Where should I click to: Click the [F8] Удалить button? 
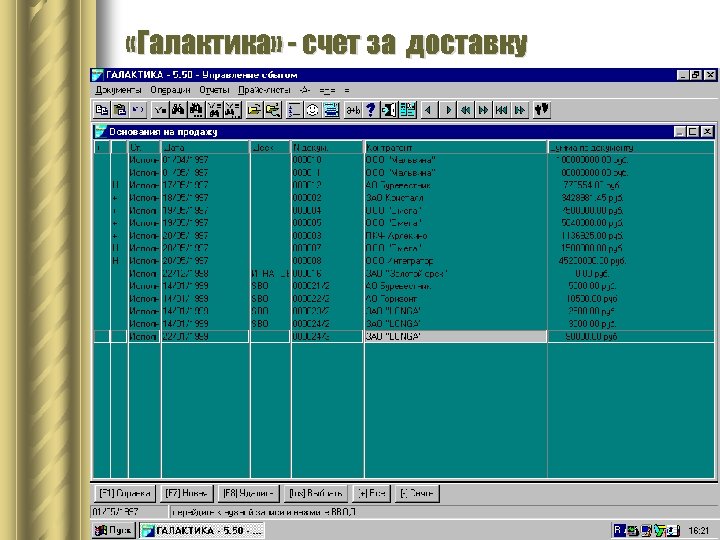(248, 494)
